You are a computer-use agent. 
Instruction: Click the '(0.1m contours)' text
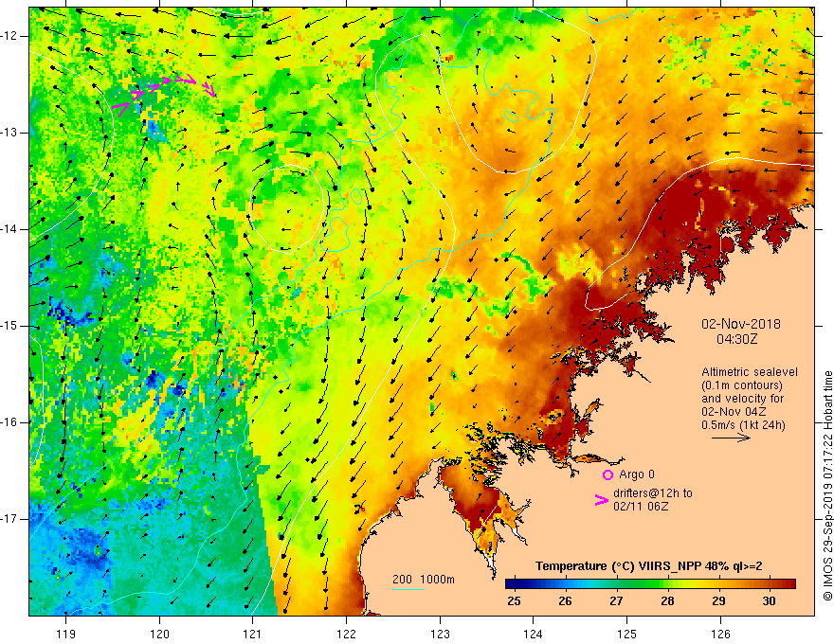point(742,385)
